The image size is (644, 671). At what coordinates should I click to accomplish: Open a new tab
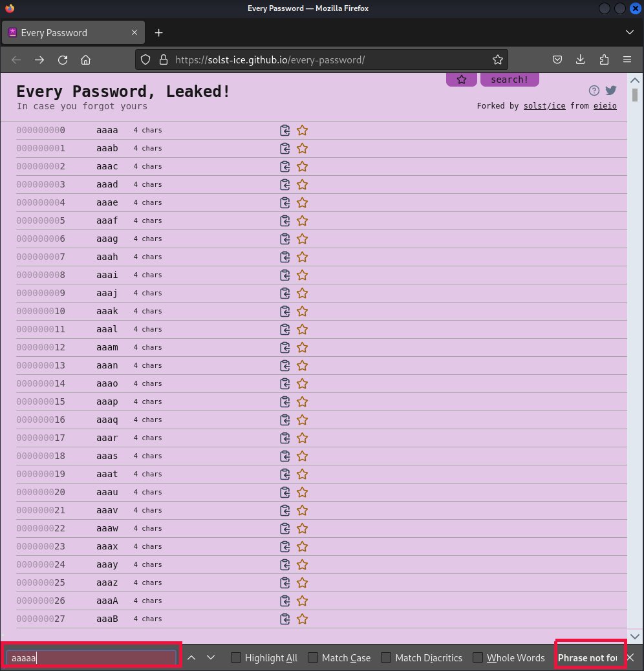coord(159,32)
